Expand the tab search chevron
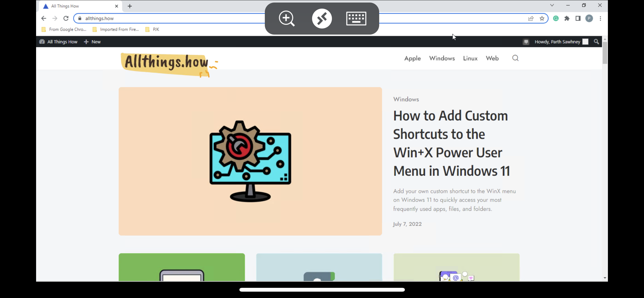 click(x=552, y=5)
